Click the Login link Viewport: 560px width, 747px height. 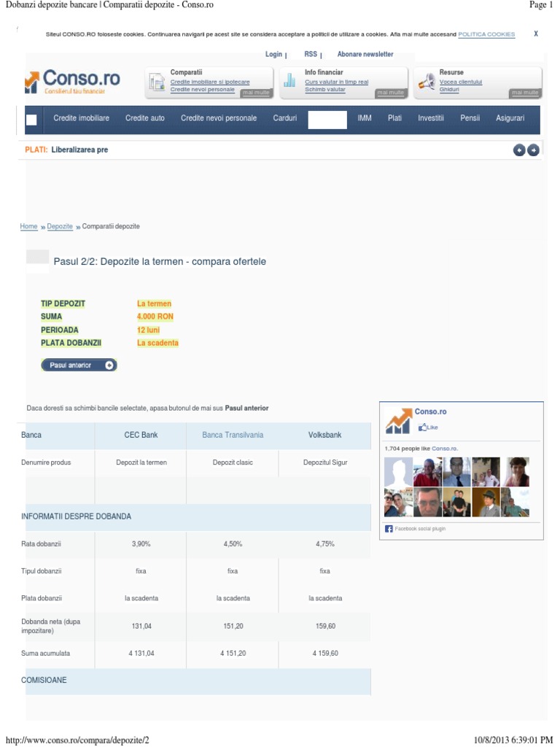click(x=273, y=54)
